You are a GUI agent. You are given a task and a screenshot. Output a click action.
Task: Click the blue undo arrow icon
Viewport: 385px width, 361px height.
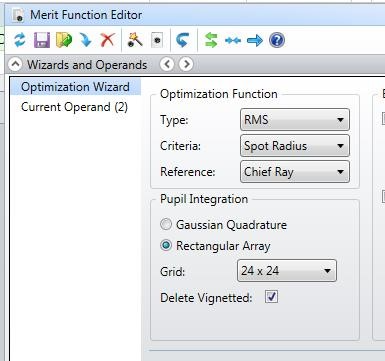(182, 40)
